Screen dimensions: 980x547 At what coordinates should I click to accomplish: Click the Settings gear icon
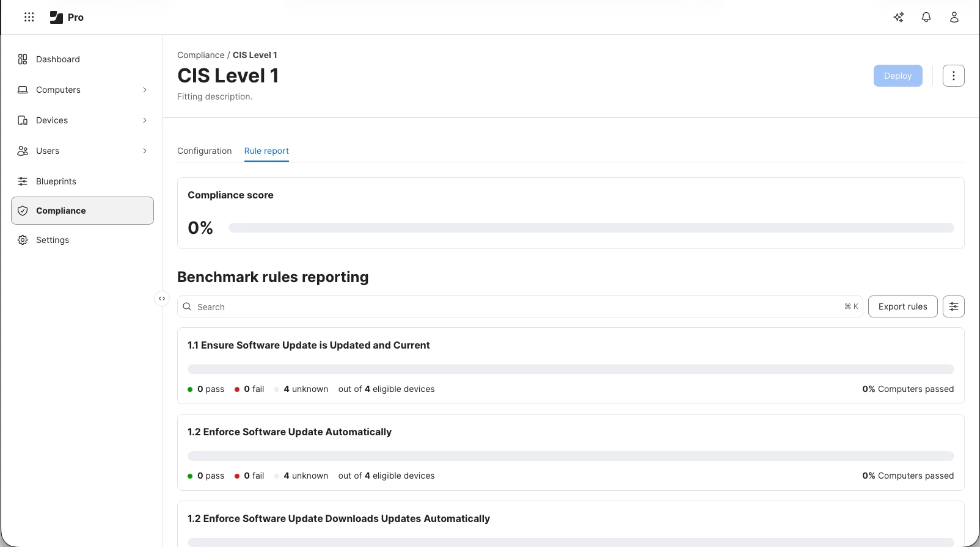click(x=23, y=240)
